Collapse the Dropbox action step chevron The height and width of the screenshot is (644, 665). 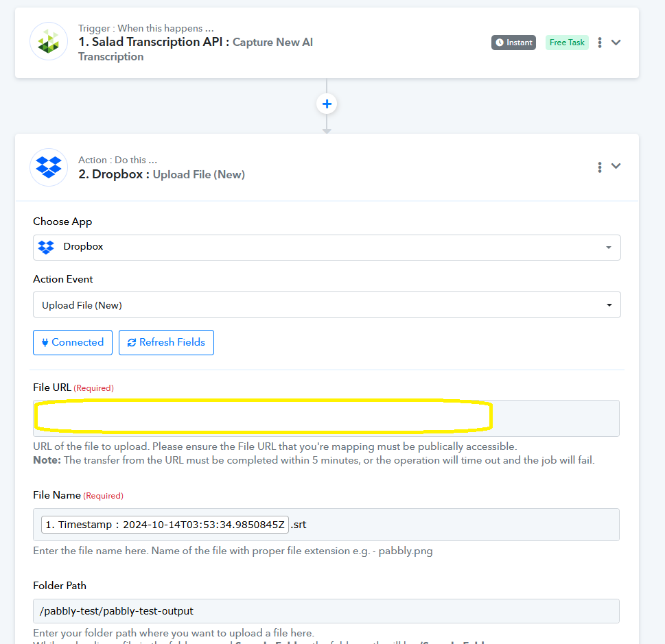616,166
